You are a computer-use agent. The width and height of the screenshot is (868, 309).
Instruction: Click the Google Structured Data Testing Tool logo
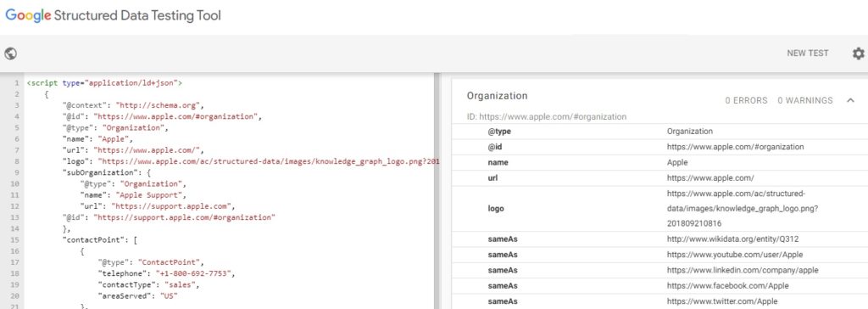click(x=113, y=15)
